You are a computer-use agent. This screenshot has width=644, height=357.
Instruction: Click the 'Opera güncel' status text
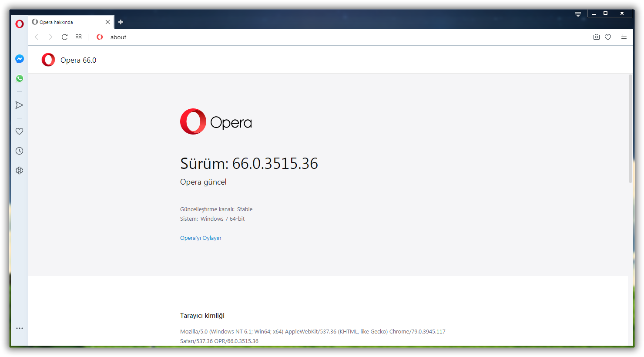pos(203,182)
